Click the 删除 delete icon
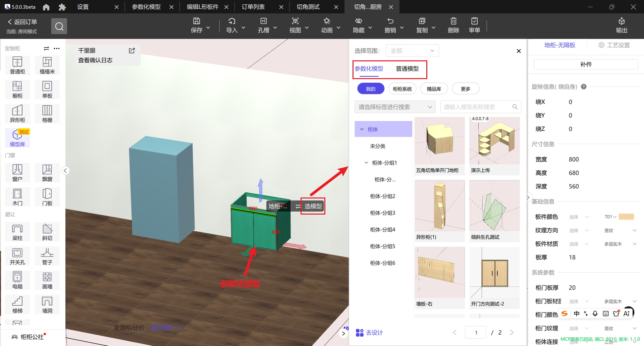Image resolution: width=644 pixels, height=346 pixels. pyautogui.click(x=453, y=21)
